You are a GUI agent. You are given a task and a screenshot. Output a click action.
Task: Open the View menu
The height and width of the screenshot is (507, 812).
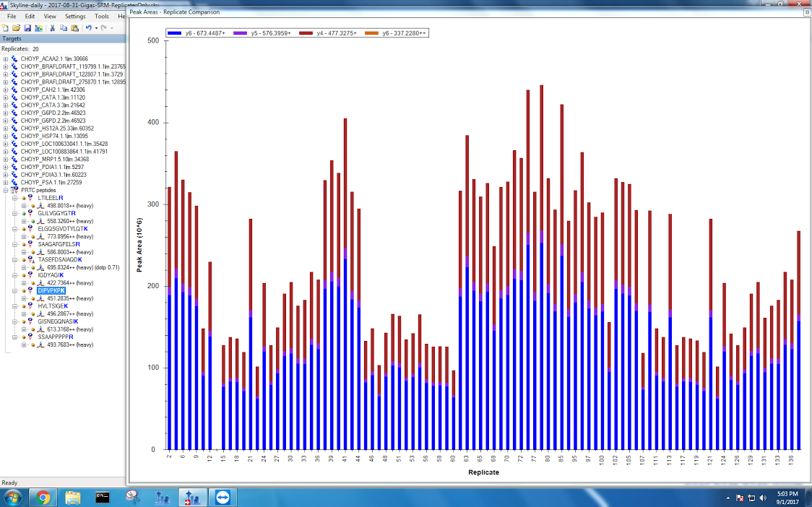[x=50, y=16]
